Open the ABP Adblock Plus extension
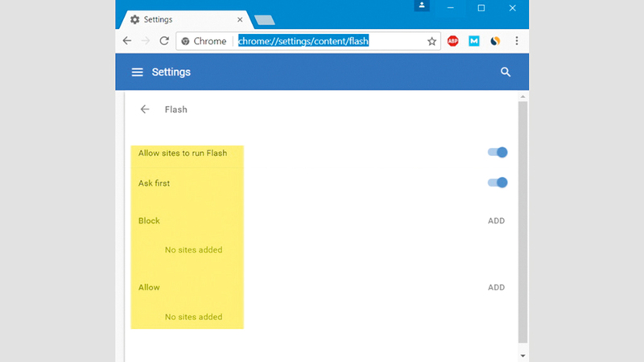Screen dimensions: 644x362 453,41
